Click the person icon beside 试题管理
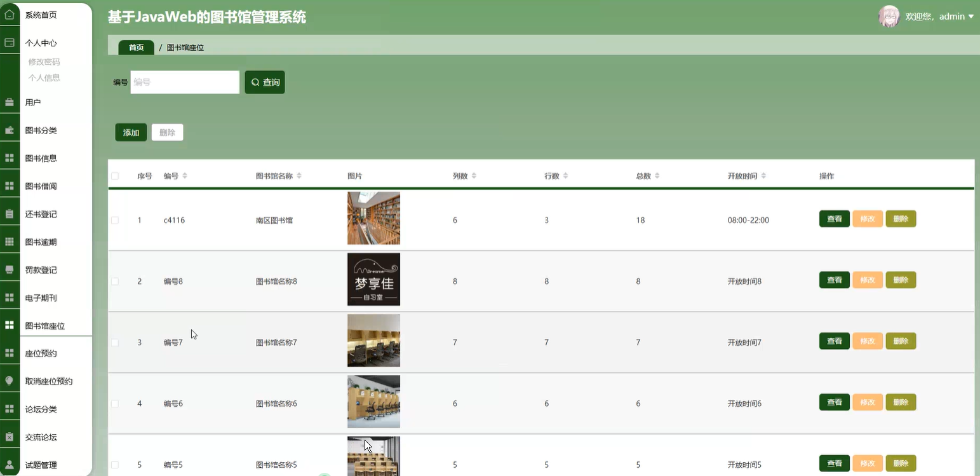The width and height of the screenshot is (980, 476). pyautogui.click(x=10, y=465)
